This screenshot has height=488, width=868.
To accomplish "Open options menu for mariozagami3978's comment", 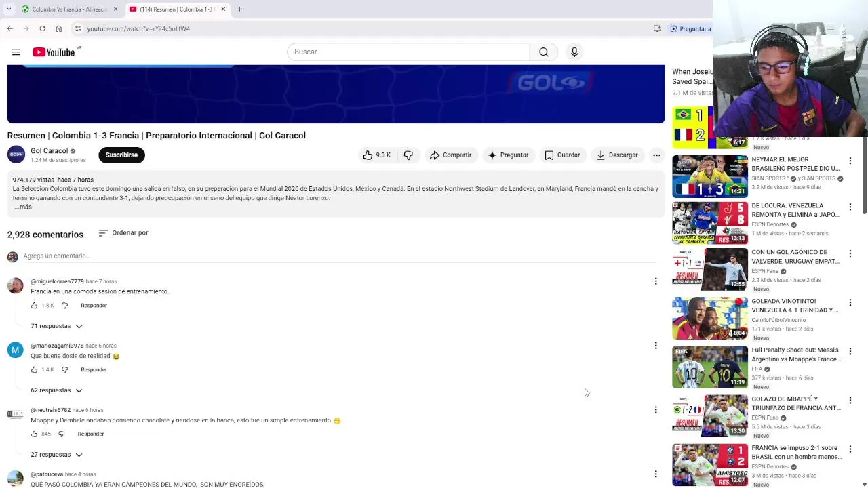I will (655, 346).
